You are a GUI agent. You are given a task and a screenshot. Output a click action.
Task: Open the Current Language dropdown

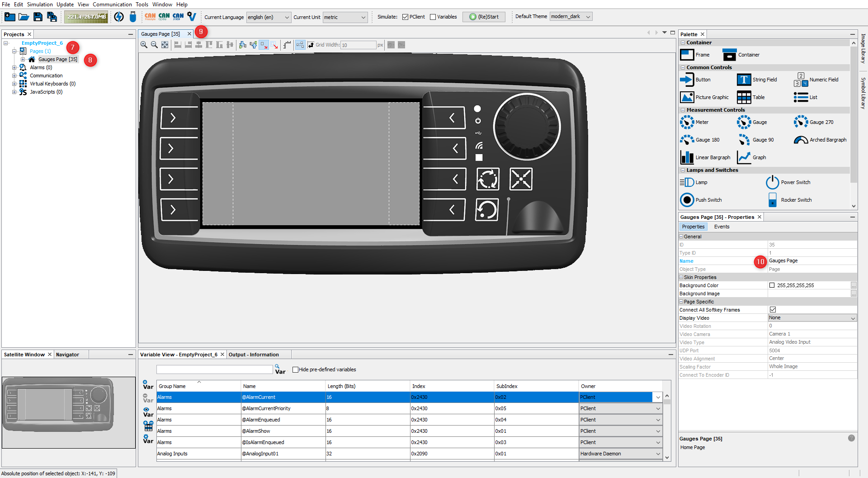pos(269,17)
